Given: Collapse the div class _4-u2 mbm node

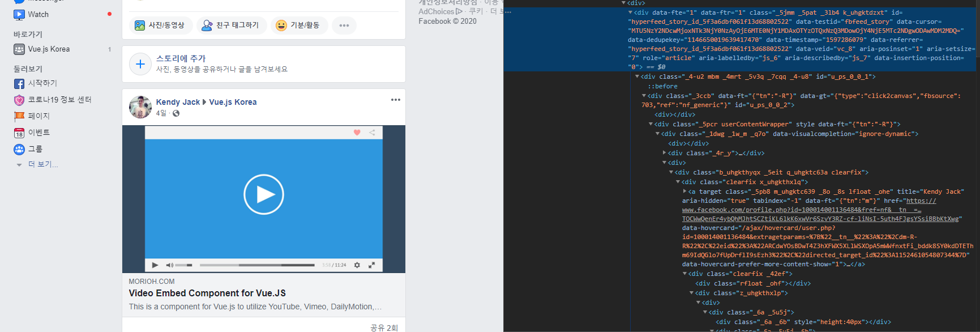Looking at the screenshot, I should (637, 76).
